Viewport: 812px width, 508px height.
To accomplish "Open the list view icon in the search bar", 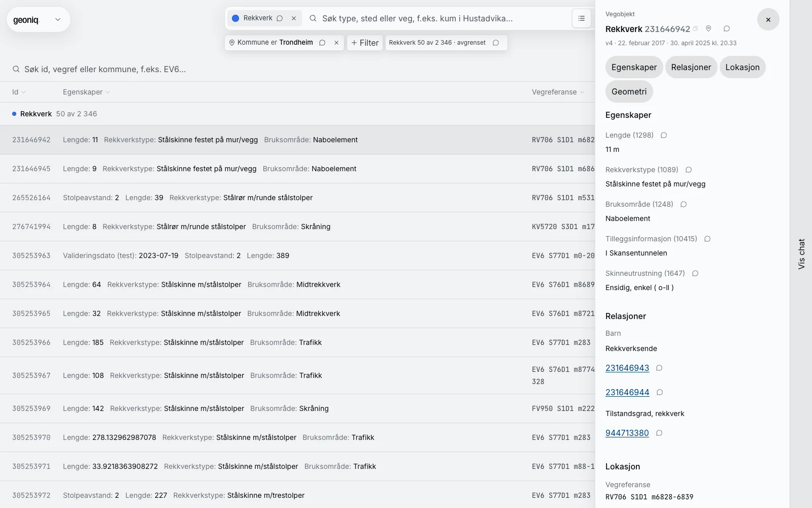I will 582,18.
